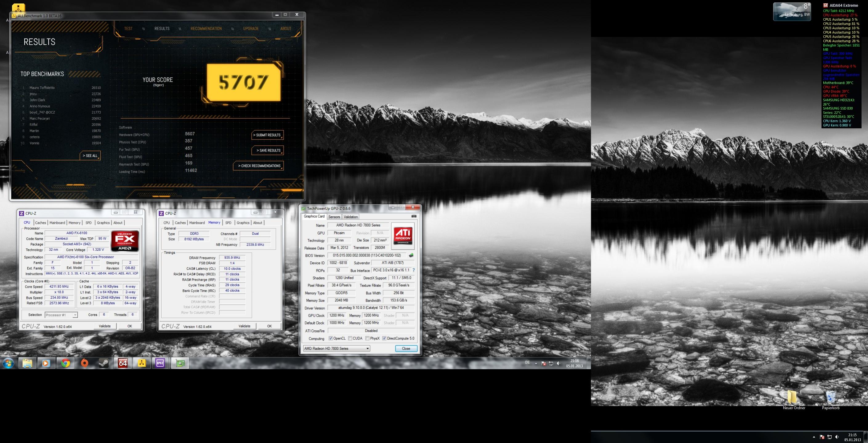This screenshot has height=443, width=868.
Task: Open the RECOMMENDATION tab in ALLBenchmark
Action: [206, 29]
